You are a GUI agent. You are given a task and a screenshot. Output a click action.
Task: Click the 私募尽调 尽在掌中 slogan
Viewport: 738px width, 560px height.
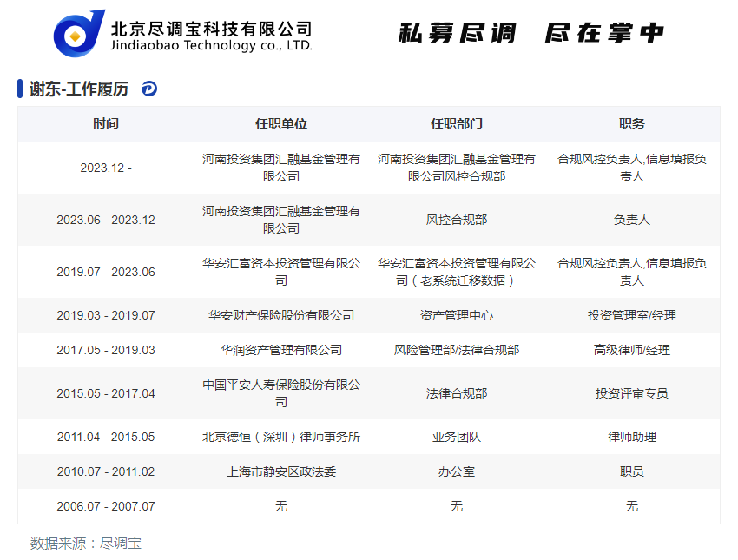pyautogui.click(x=530, y=33)
